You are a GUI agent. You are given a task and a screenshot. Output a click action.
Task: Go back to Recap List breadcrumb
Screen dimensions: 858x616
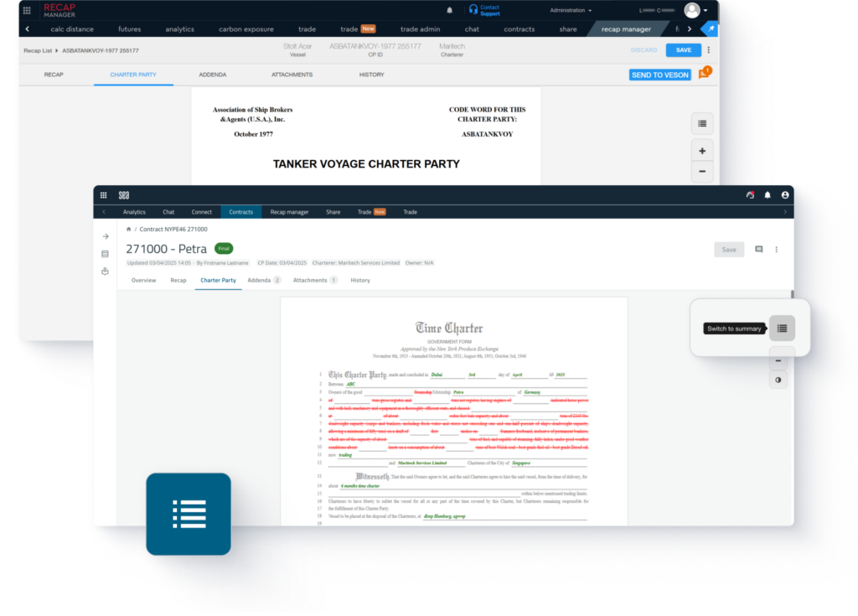coord(38,50)
